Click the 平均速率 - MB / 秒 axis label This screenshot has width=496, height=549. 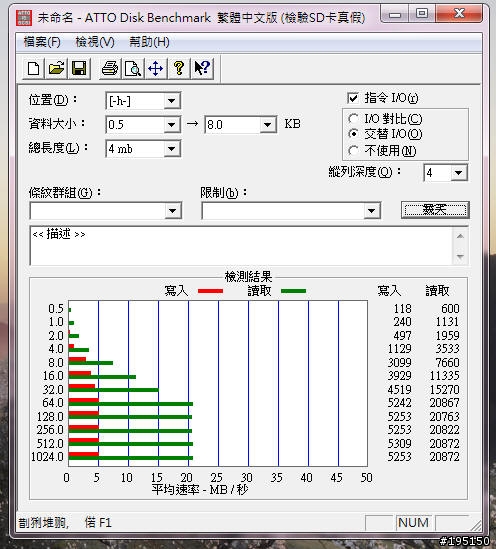click(200, 490)
